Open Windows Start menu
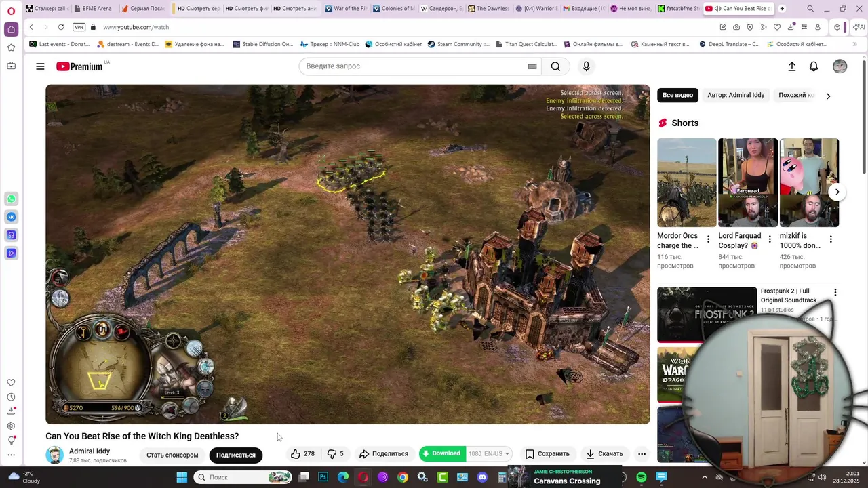 coord(182,477)
